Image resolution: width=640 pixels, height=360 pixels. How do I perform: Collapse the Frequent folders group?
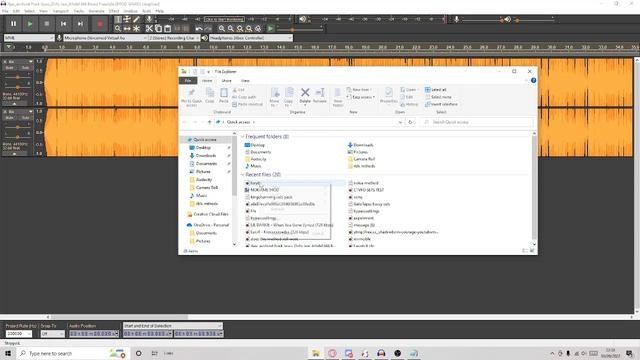click(242, 137)
